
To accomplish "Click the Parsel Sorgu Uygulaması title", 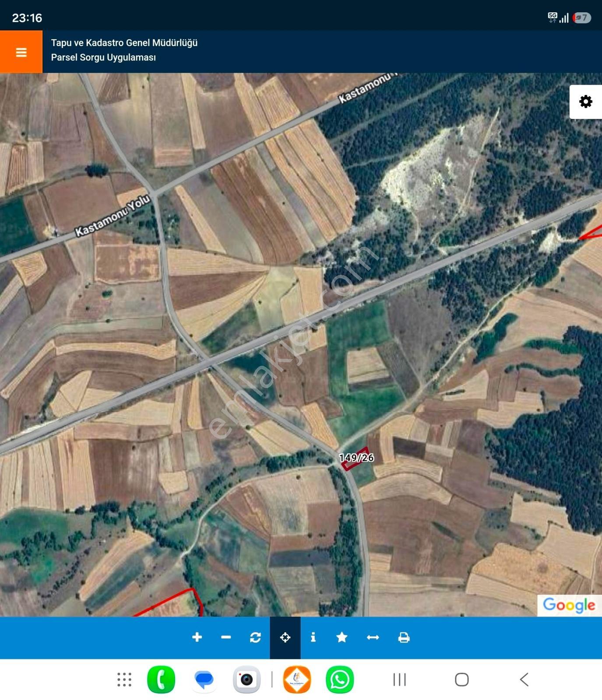I will coord(103,57).
